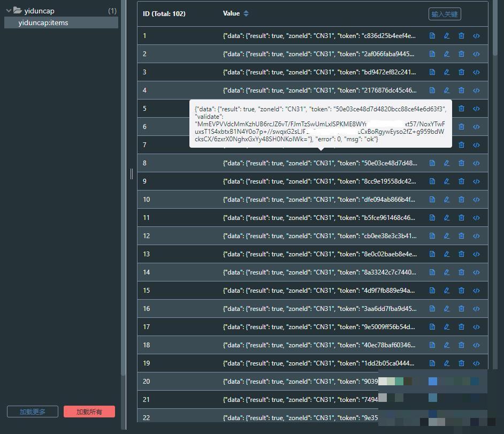Open the code view for row 12

[x=476, y=236]
